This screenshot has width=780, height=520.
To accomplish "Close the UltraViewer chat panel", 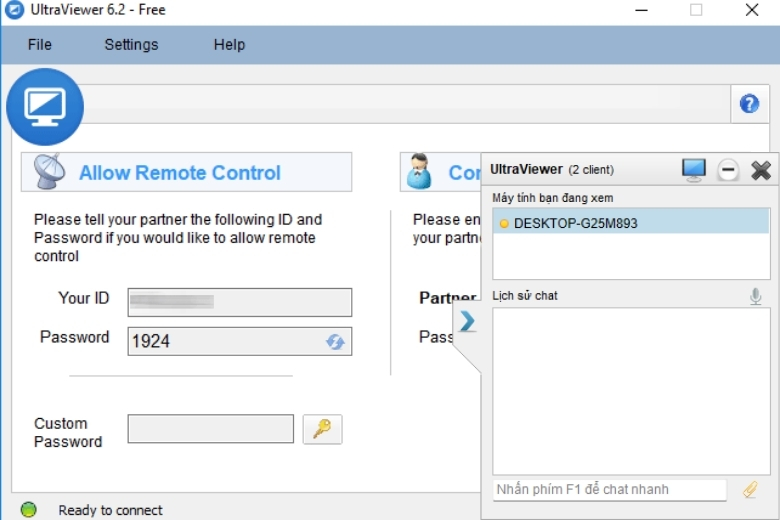I will (x=761, y=170).
